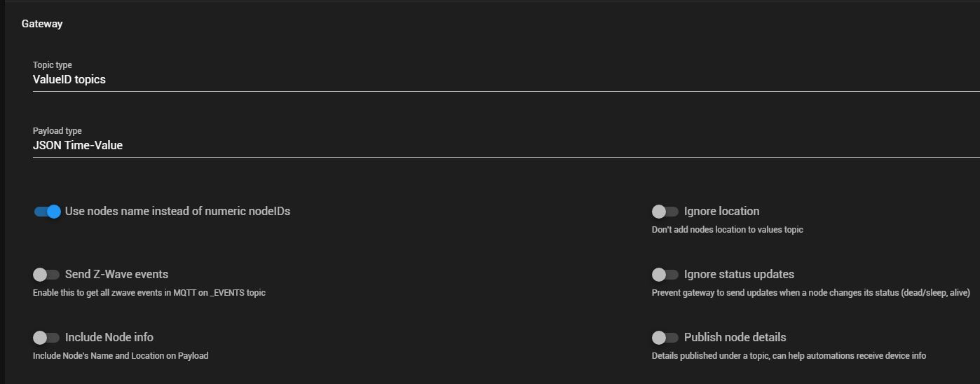This screenshot has height=384, width=980.
Task: Toggle the Publish node details switch
Action: [665, 338]
